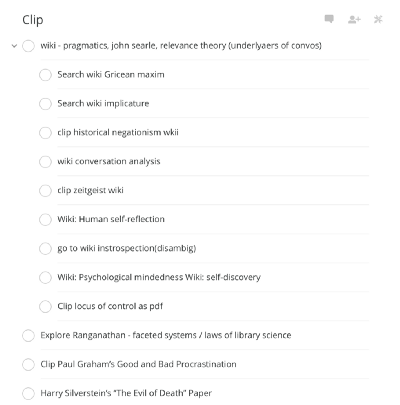Screen dimensions: 400x405
Task: Open 'Clip Paul Graham's Good and Bad Procrastination'
Action: [x=138, y=364]
